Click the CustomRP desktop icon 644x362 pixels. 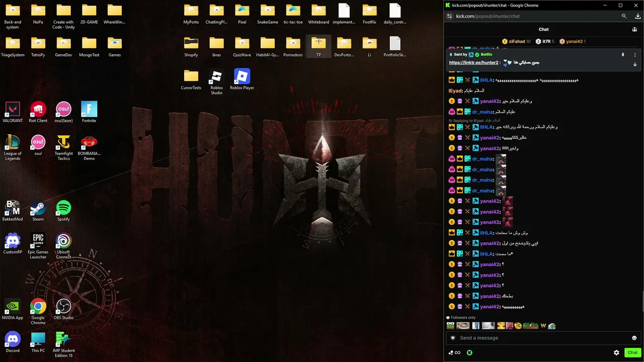[x=13, y=244]
